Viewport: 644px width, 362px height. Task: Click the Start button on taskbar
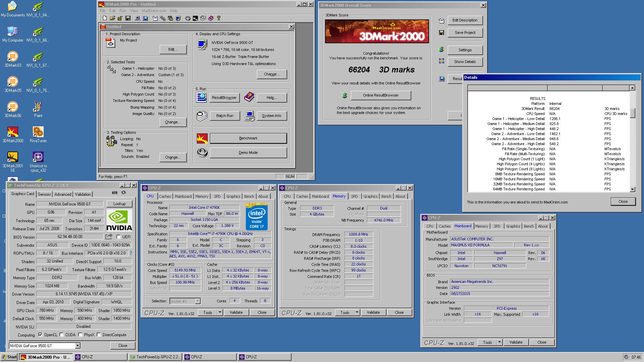(9, 357)
